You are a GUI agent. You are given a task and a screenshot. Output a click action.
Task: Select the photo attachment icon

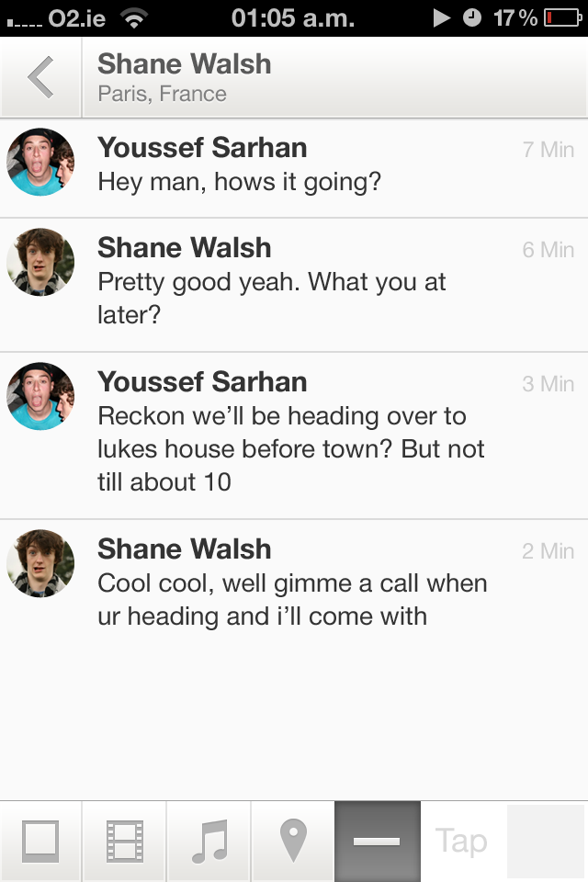[x=40, y=841]
